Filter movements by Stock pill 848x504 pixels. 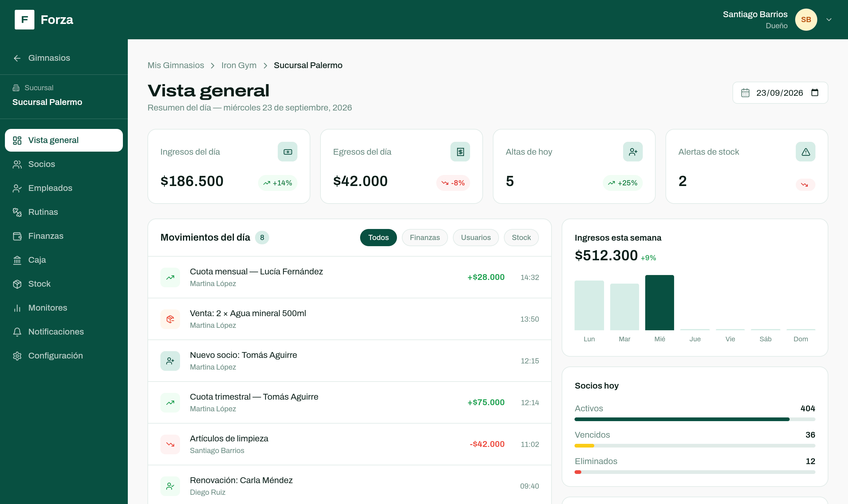[x=521, y=238]
